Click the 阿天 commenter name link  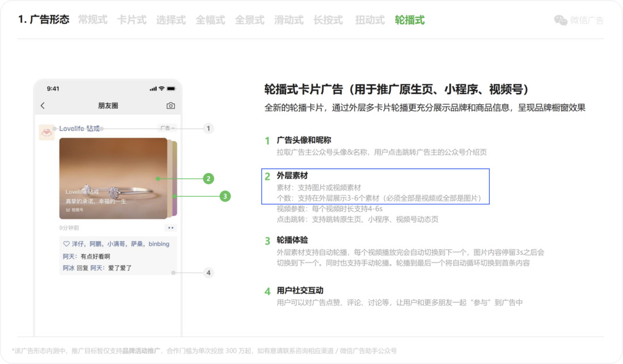68,256
